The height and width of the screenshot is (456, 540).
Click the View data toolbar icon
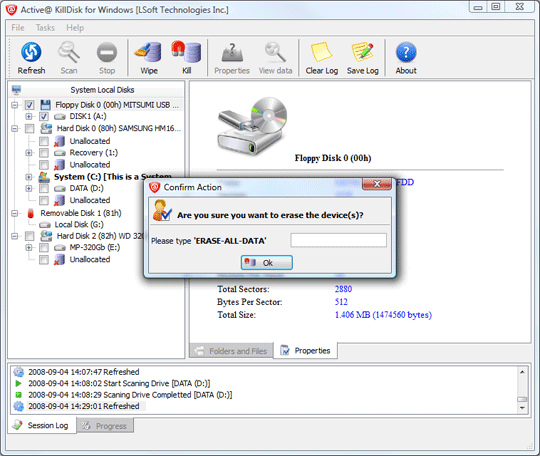point(275,52)
